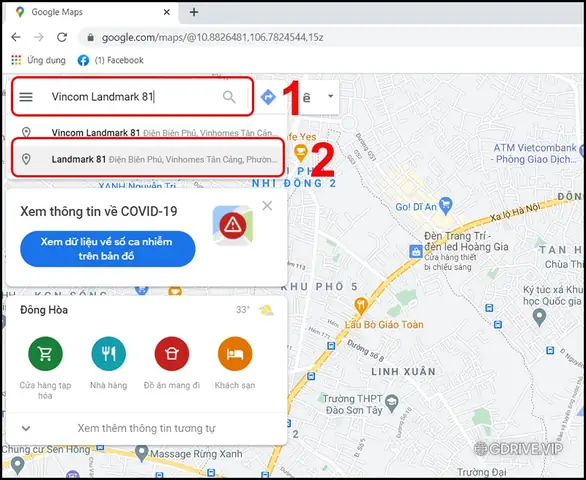Click the lock icon in address bar

[90, 37]
